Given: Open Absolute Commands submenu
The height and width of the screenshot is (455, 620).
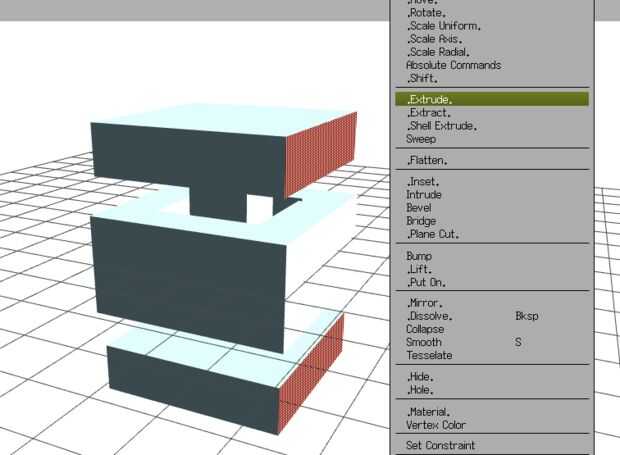Looking at the screenshot, I should [x=492, y=65].
